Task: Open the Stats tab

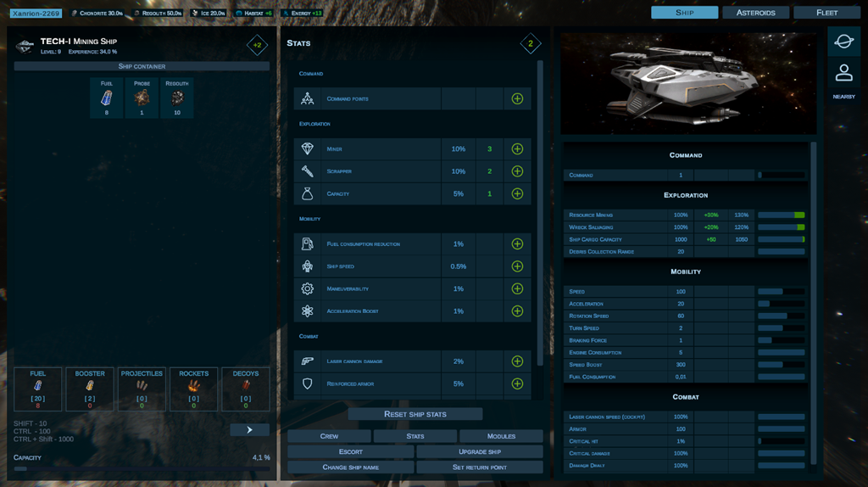Action: [415, 436]
